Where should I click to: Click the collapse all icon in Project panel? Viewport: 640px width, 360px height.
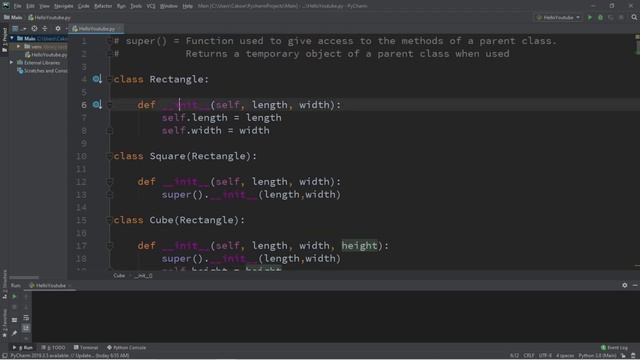pos(45,29)
